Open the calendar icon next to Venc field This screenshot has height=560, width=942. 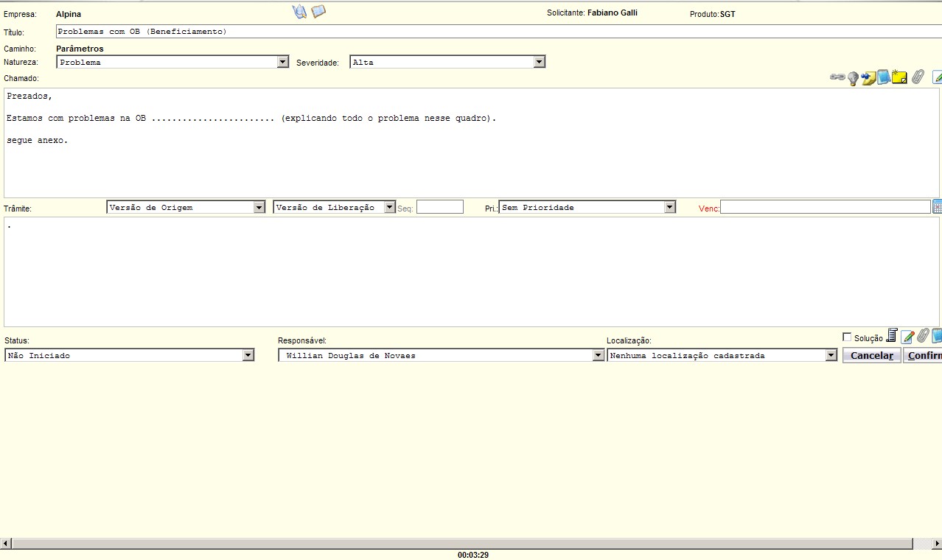pyautogui.click(x=937, y=207)
